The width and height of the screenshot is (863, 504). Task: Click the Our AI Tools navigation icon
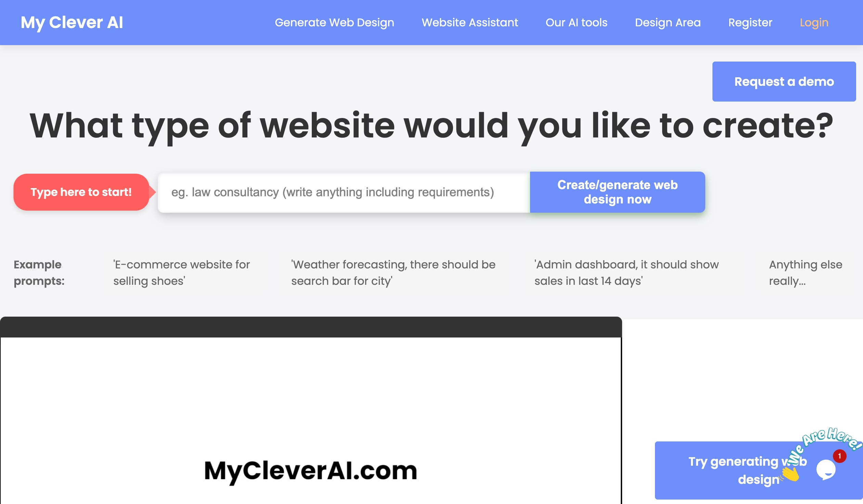pos(577,22)
